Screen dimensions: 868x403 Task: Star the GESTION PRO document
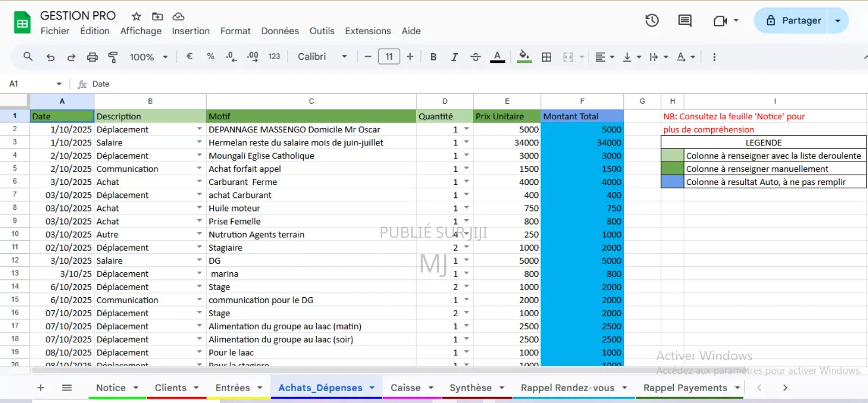click(136, 16)
